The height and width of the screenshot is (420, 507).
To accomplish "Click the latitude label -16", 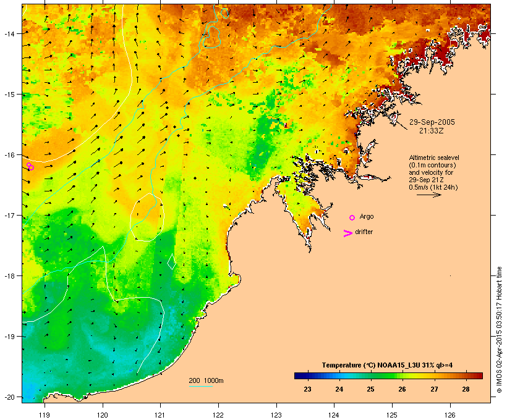I will (x=9, y=155).
